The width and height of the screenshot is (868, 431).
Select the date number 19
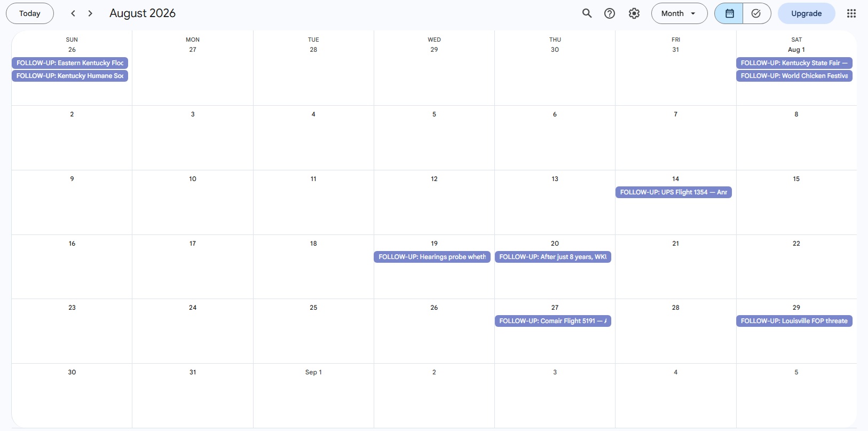[434, 244]
